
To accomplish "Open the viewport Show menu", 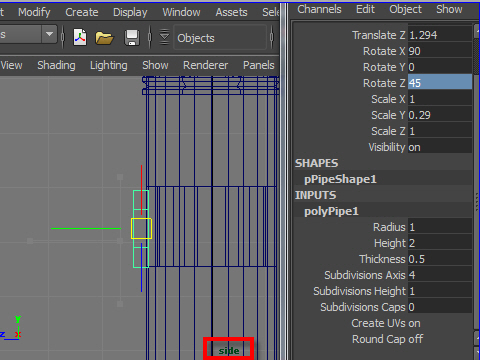I will point(155,65).
